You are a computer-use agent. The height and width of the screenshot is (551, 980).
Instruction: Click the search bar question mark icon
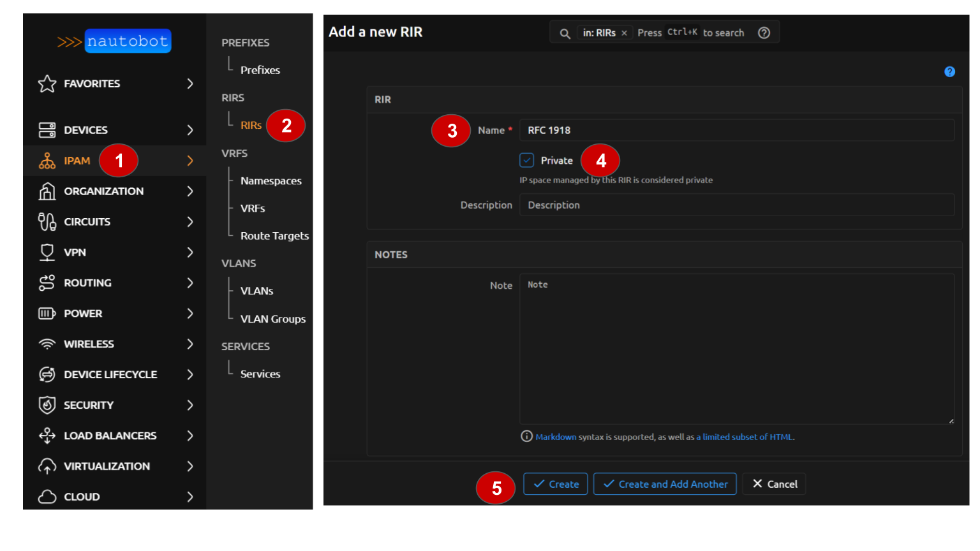point(764,33)
